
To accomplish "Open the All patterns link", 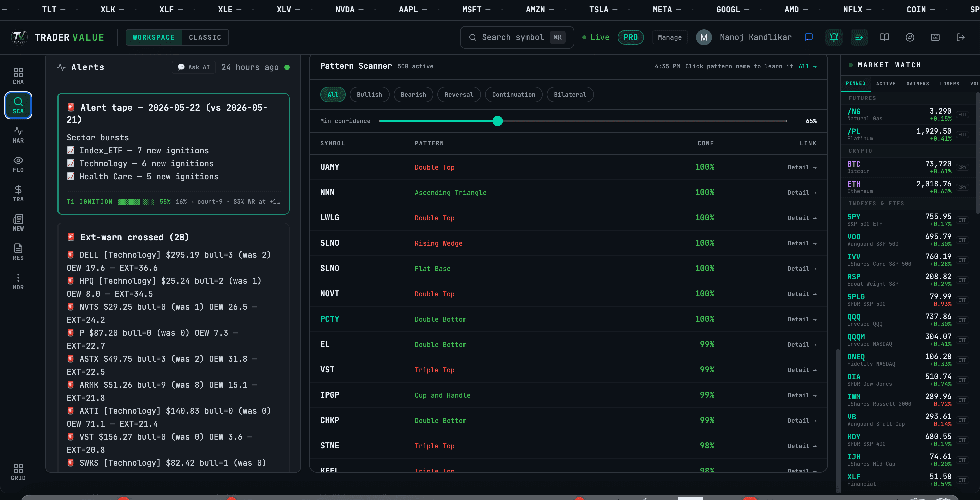I will [x=807, y=66].
